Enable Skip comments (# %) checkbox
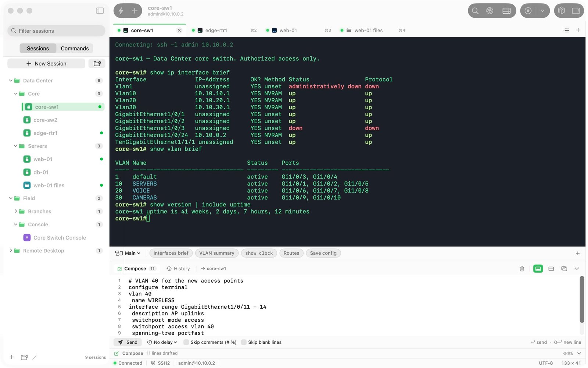The image size is (588, 368). (186, 342)
